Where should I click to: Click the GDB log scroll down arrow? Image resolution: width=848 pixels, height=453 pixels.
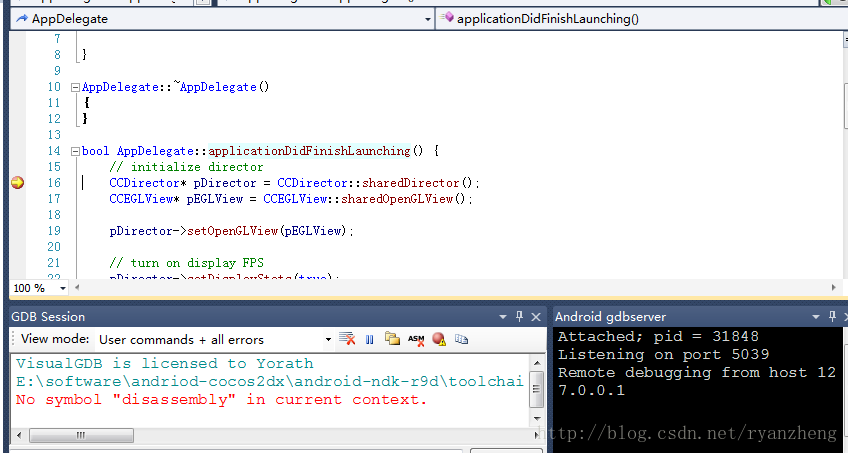(536, 418)
